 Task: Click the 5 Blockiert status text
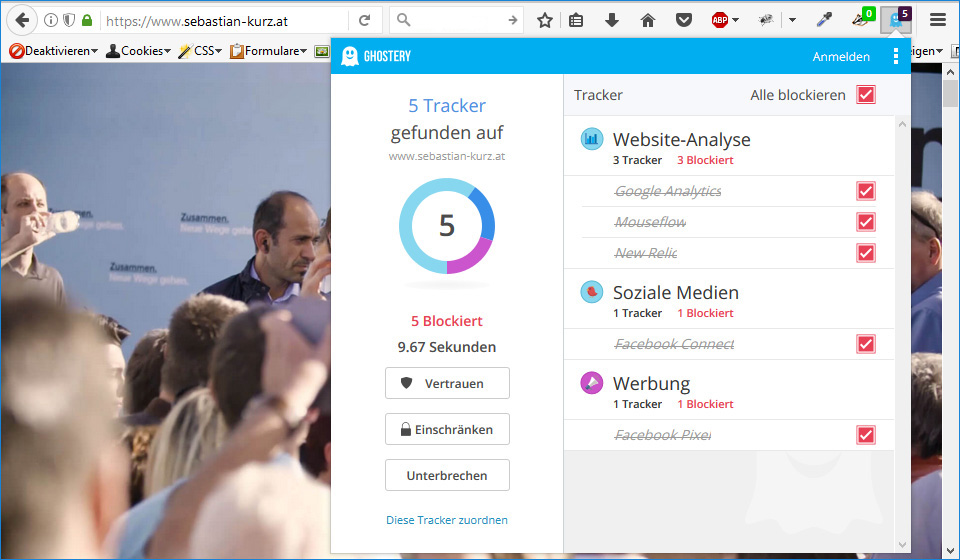[447, 321]
